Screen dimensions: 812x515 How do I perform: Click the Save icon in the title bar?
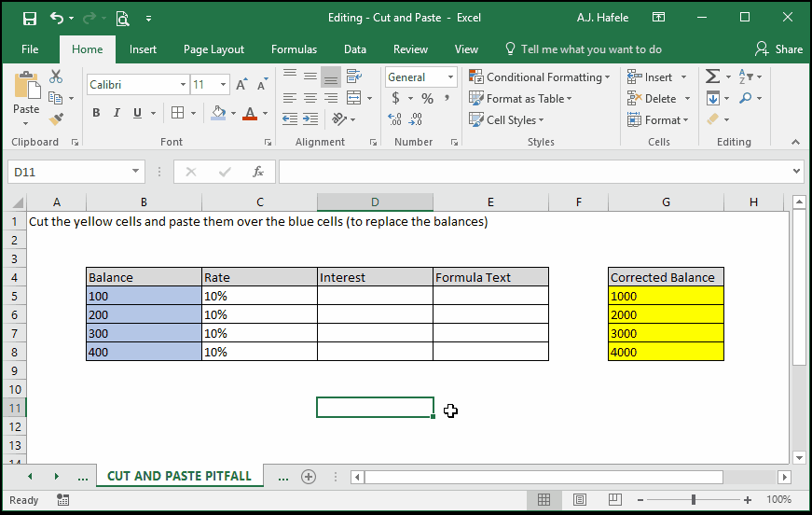30,19
